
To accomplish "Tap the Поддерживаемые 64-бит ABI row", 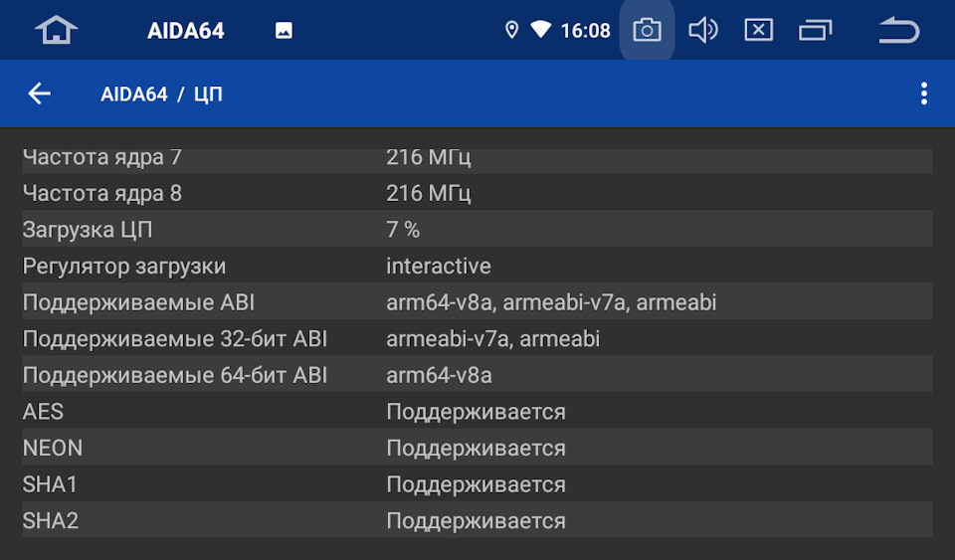I will click(x=477, y=375).
